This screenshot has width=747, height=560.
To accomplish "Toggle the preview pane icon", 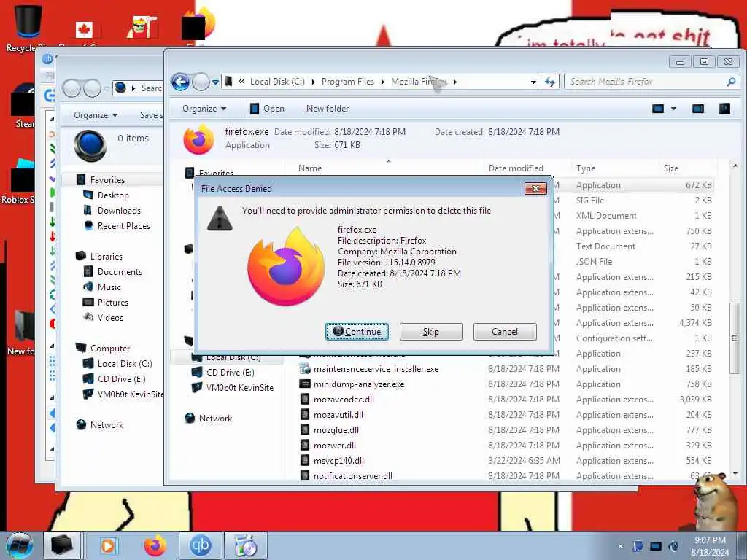I will tap(698, 109).
